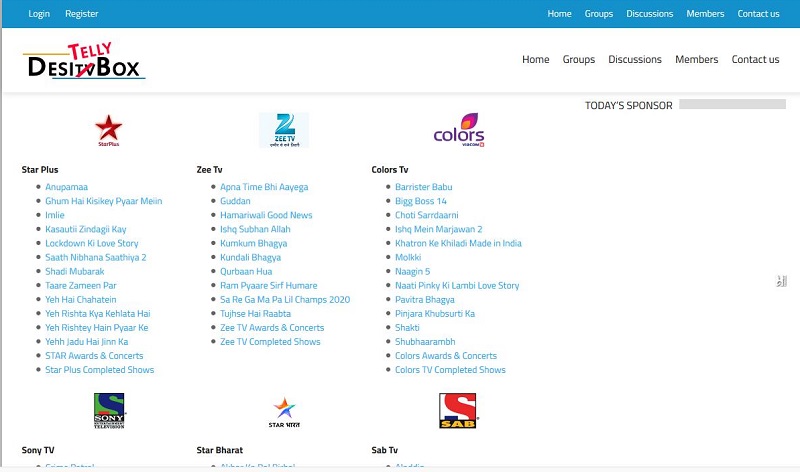Open Tujhse Hai Raabta
This screenshot has width=800, height=472.
[x=255, y=313]
